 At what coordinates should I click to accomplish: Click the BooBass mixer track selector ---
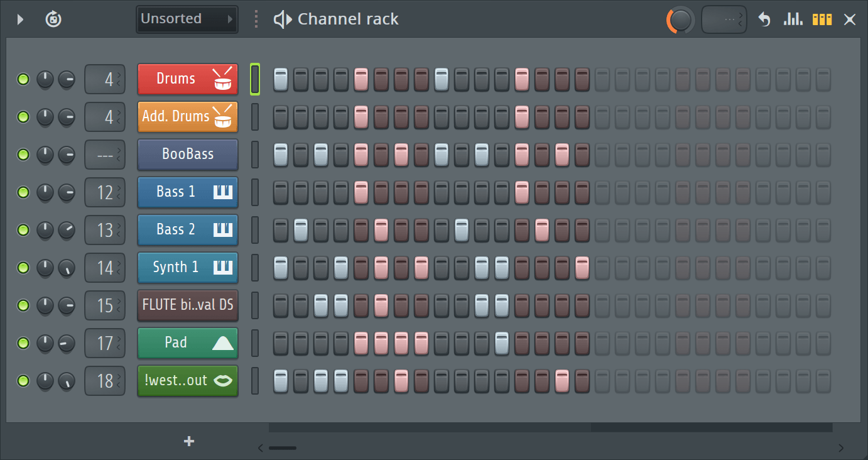(x=105, y=155)
